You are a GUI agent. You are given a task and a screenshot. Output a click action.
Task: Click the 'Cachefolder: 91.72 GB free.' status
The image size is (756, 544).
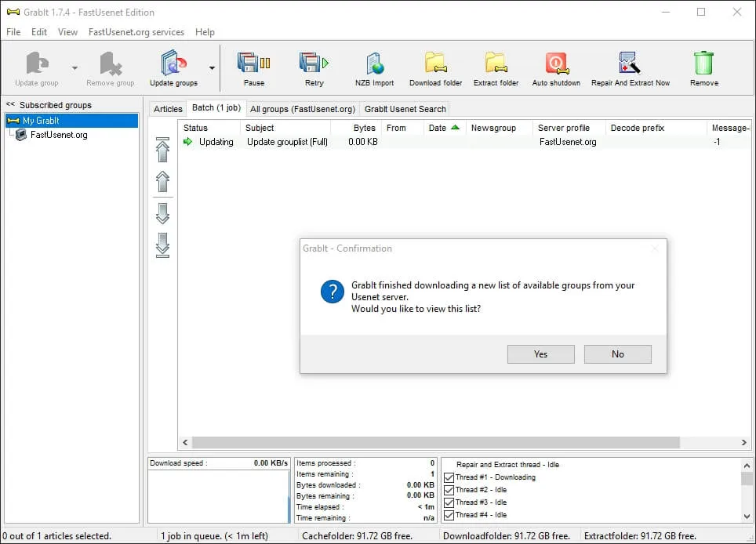[358, 536]
